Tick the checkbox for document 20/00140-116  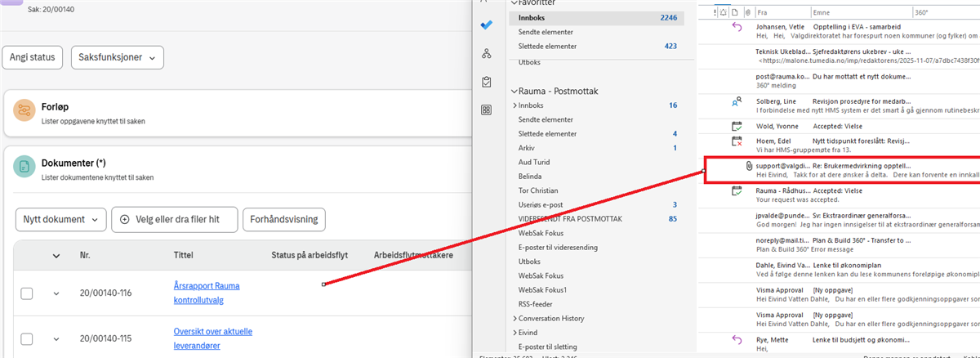(27, 293)
